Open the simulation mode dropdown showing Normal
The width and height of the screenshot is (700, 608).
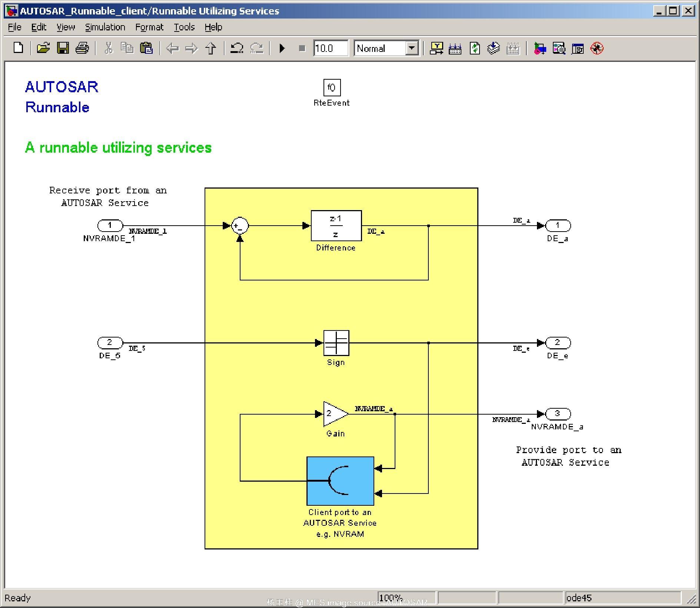[412, 48]
